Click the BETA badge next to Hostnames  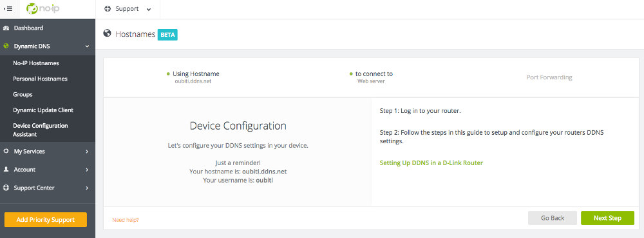167,35
